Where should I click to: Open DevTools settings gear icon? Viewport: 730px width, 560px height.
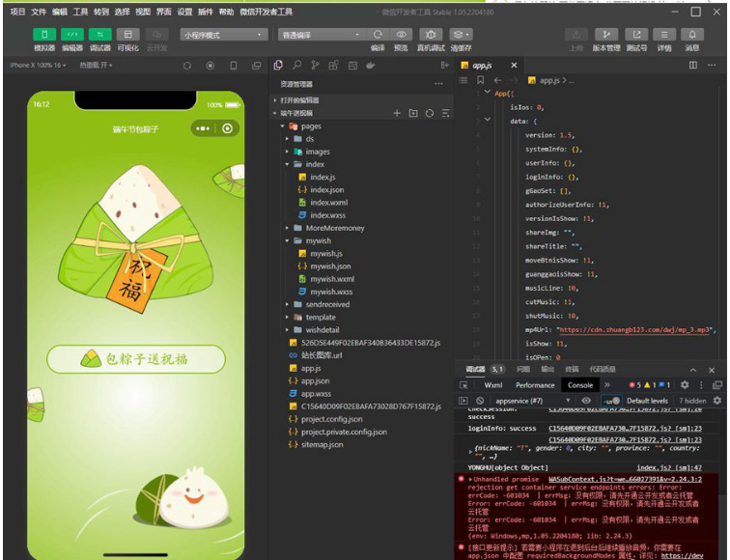[x=685, y=385]
